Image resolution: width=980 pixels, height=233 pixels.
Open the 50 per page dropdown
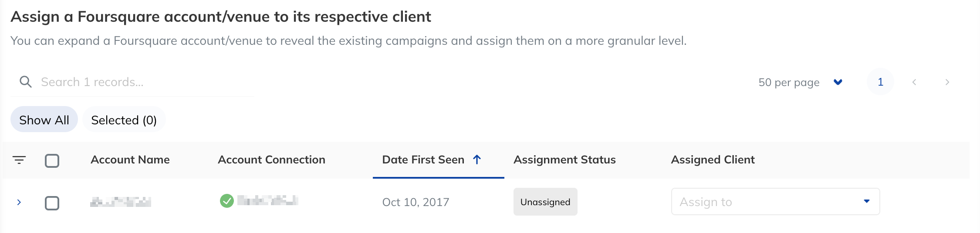click(800, 82)
